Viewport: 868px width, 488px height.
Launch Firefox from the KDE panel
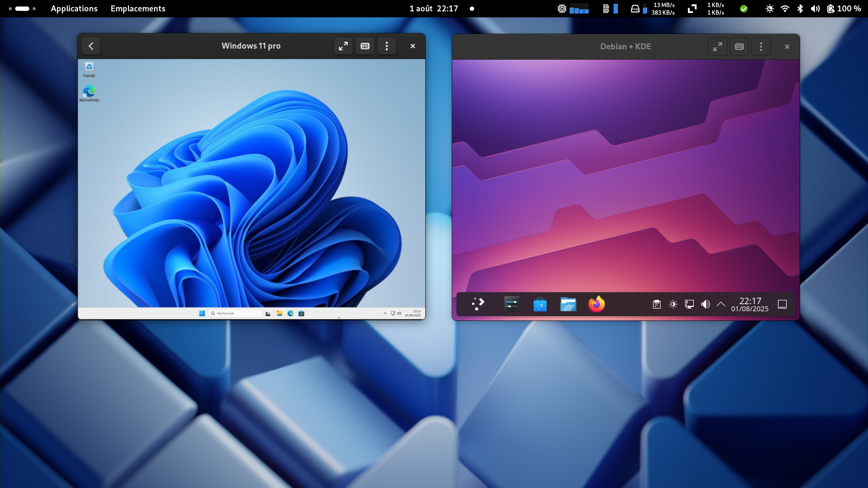pos(597,304)
